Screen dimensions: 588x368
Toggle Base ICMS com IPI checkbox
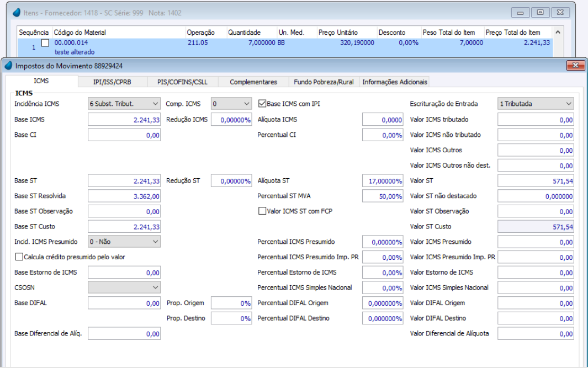click(x=262, y=103)
